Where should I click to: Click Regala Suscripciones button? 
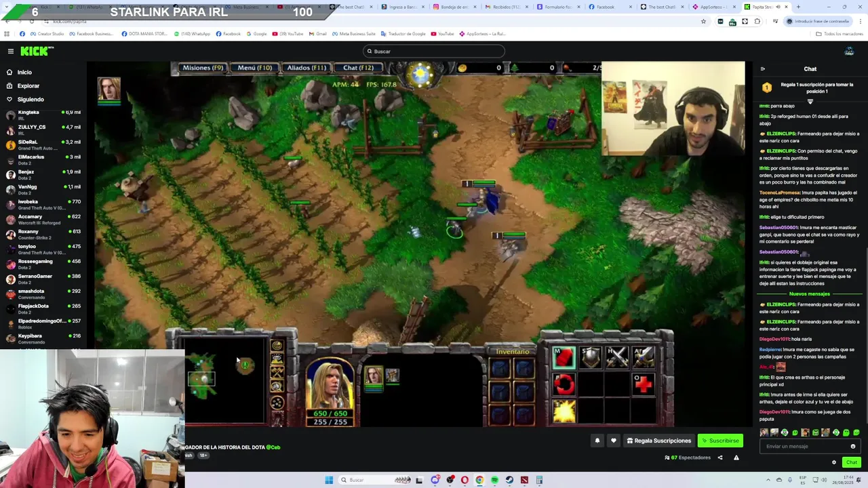click(x=659, y=441)
